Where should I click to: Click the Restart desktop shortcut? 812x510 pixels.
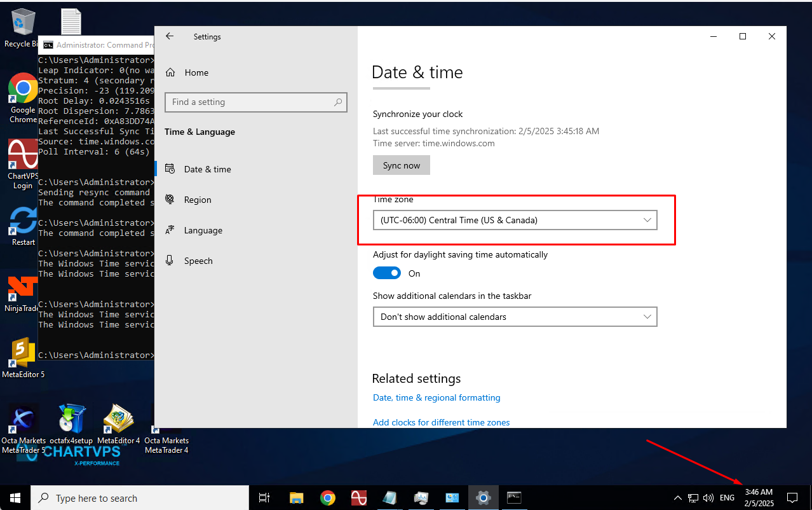[x=23, y=226]
